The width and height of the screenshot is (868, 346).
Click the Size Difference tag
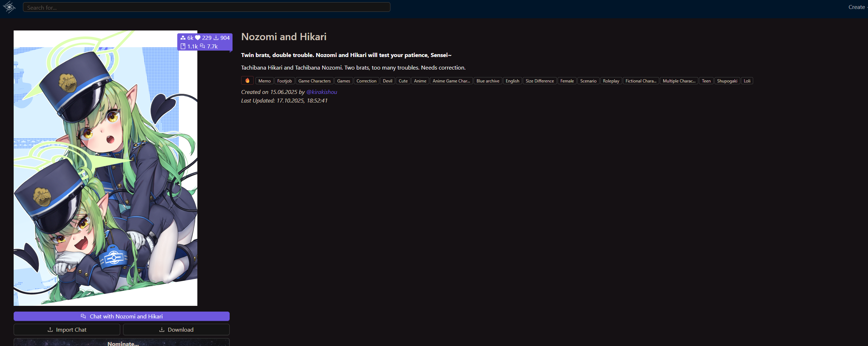[540, 81]
